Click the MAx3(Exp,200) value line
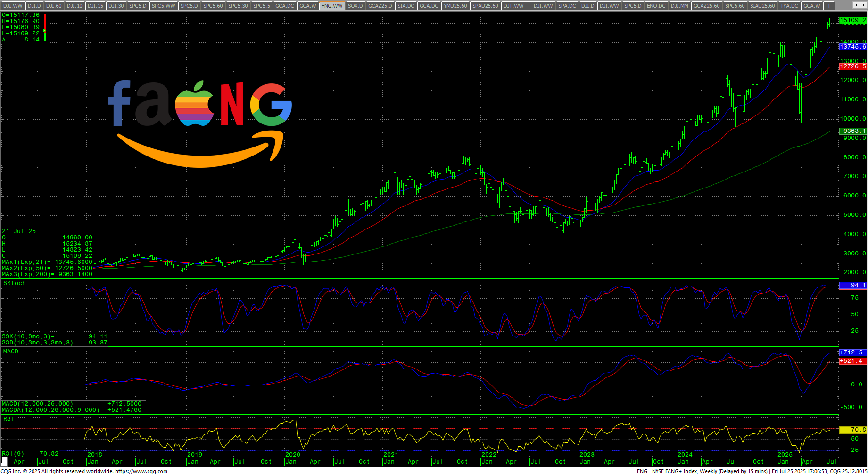 tap(47, 274)
